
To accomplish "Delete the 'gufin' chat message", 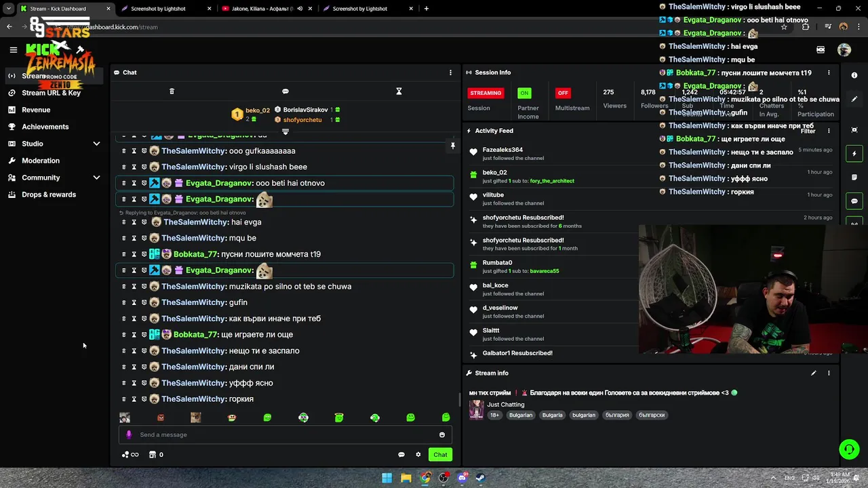I will click(123, 302).
